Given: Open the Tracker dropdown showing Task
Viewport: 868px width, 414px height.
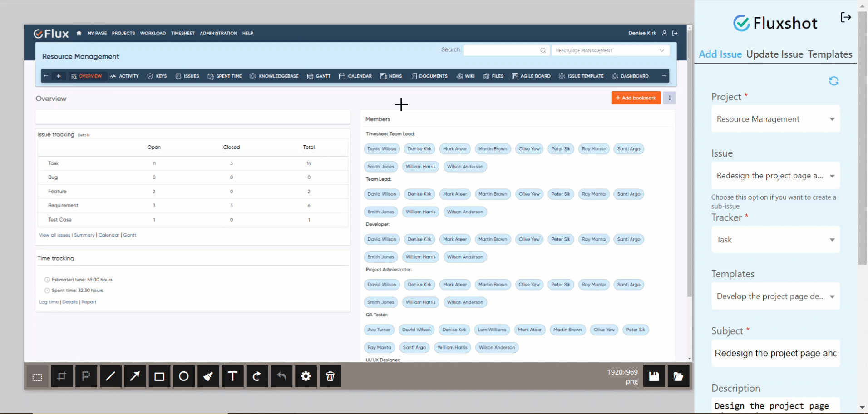Looking at the screenshot, I should [x=775, y=240].
